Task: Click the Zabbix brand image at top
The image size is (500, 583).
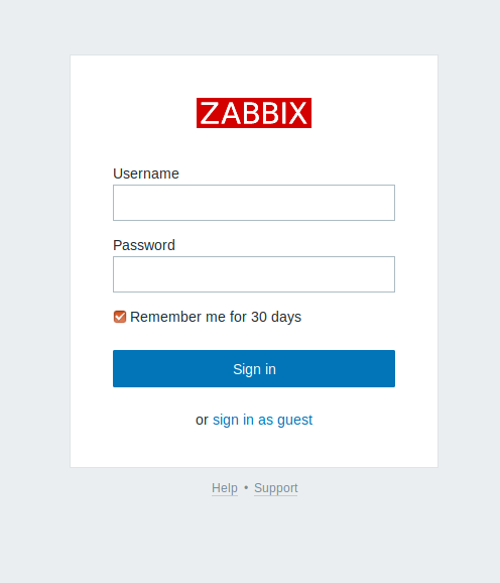Action: tap(254, 113)
